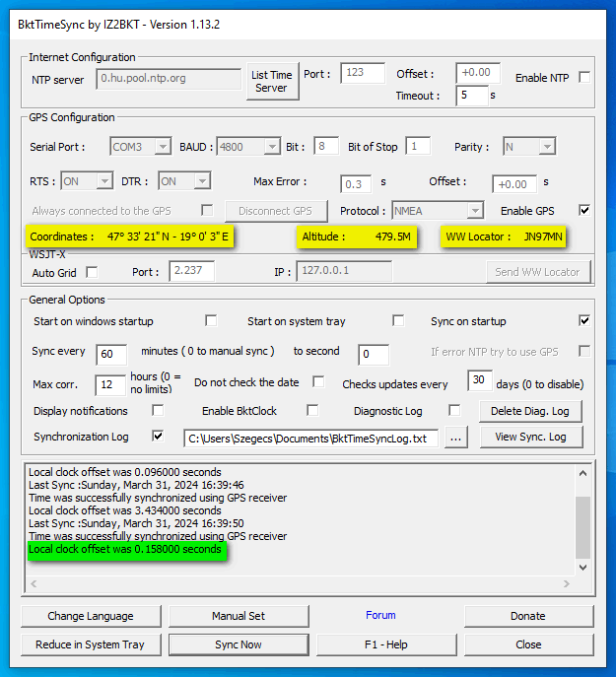Click log scroll down arrow
The height and width of the screenshot is (677, 616).
(x=582, y=568)
